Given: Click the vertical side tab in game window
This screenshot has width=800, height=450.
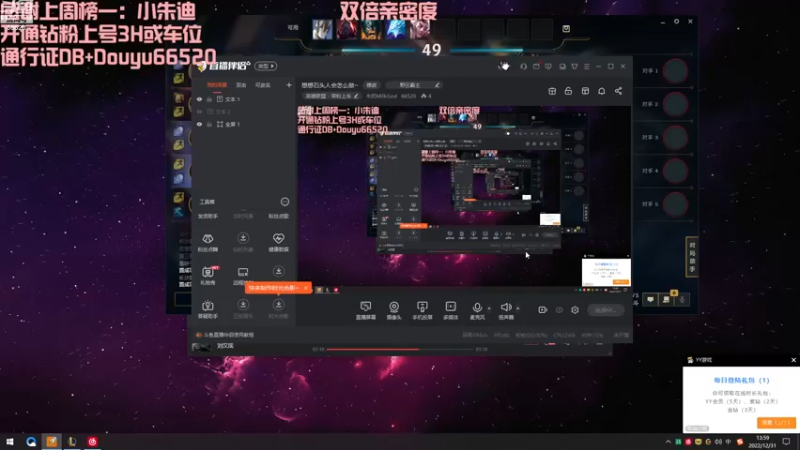Looking at the screenshot, I should tap(692, 257).
